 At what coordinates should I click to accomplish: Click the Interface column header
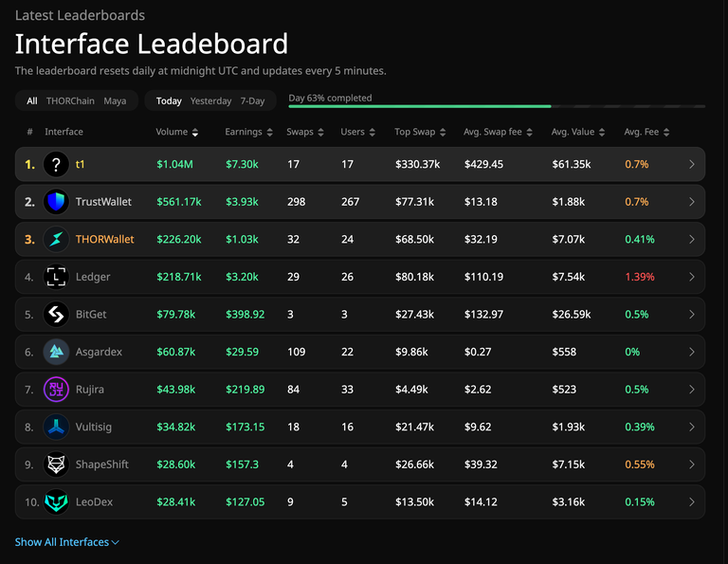click(x=64, y=132)
